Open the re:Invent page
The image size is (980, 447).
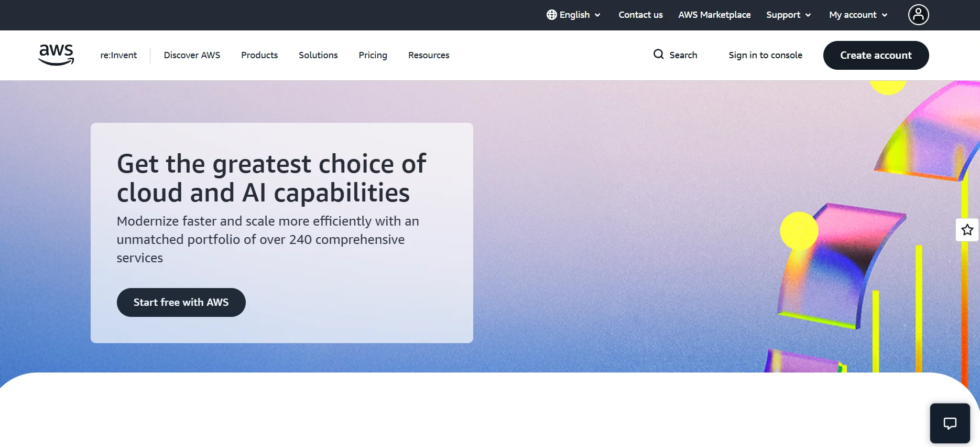pyautogui.click(x=118, y=55)
